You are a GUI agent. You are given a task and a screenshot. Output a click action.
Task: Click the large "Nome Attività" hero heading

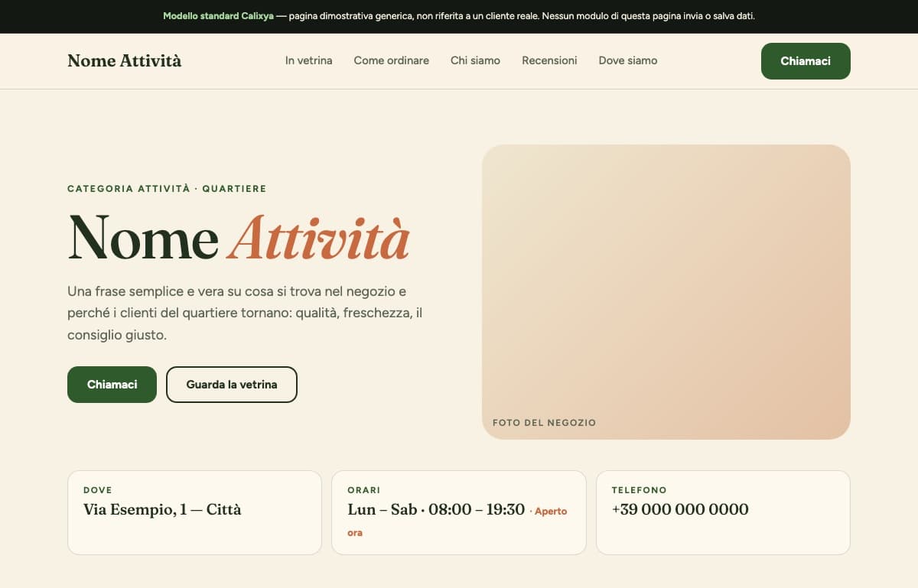pyautogui.click(x=239, y=238)
